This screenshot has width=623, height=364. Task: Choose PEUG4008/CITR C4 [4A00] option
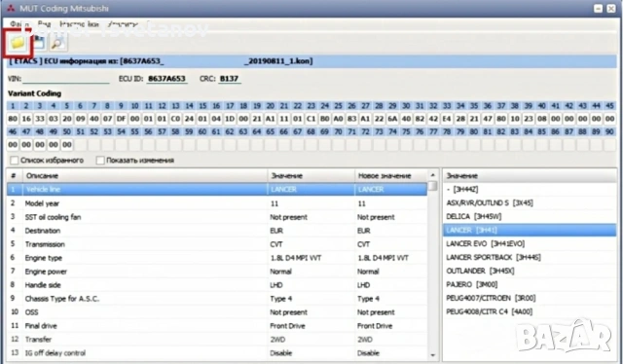530,311
